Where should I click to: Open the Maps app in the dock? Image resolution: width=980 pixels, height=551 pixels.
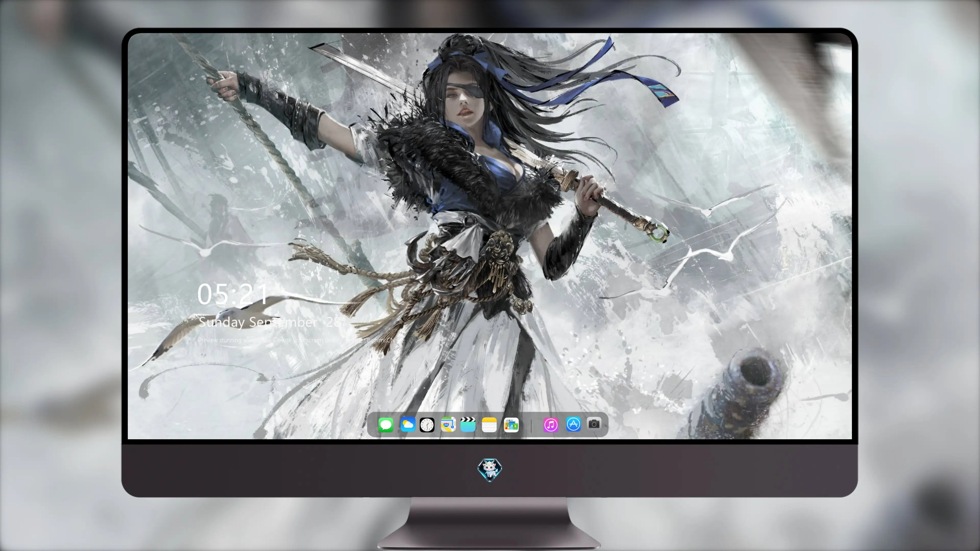448,424
